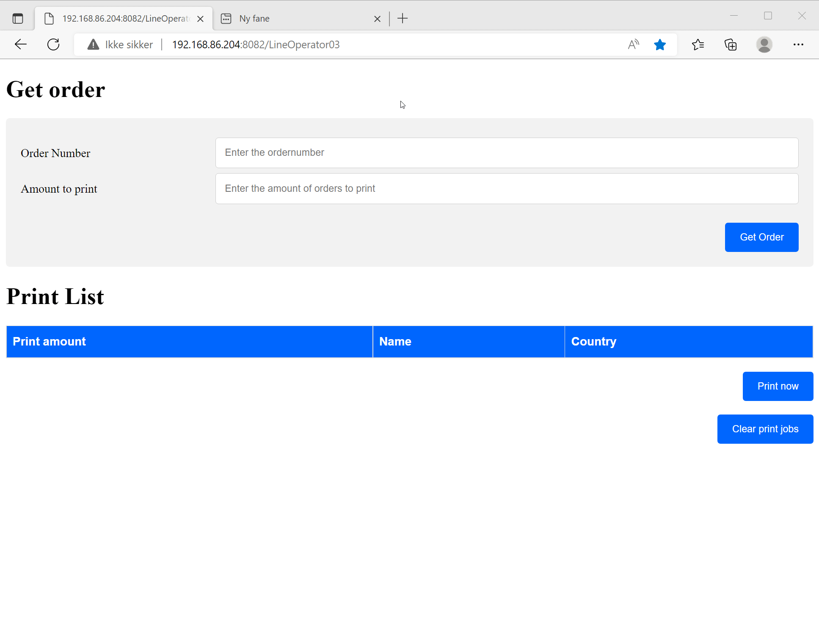The width and height of the screenshot is (819, 644).
Task: Open the Collections icon
Action: [x=731, y=44]
